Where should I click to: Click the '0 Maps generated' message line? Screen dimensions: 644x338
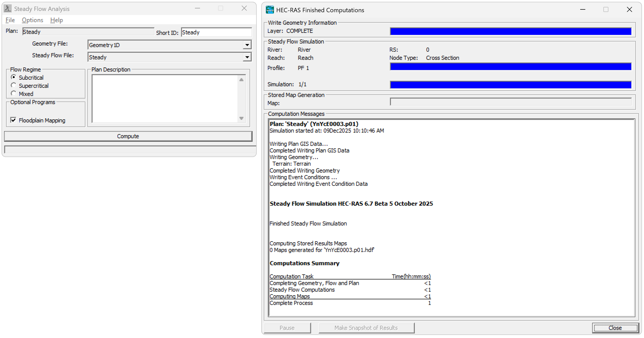click(322, 250)
